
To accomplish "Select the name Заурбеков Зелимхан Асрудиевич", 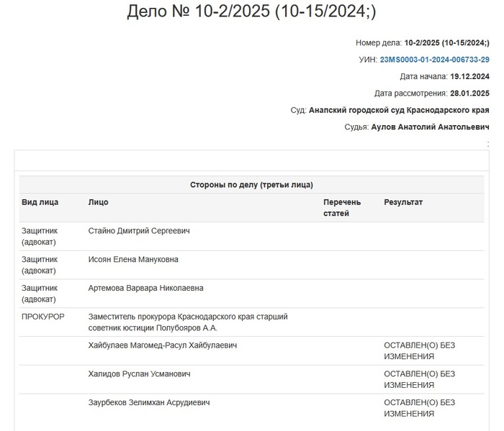I will click(x=149, y=403).
